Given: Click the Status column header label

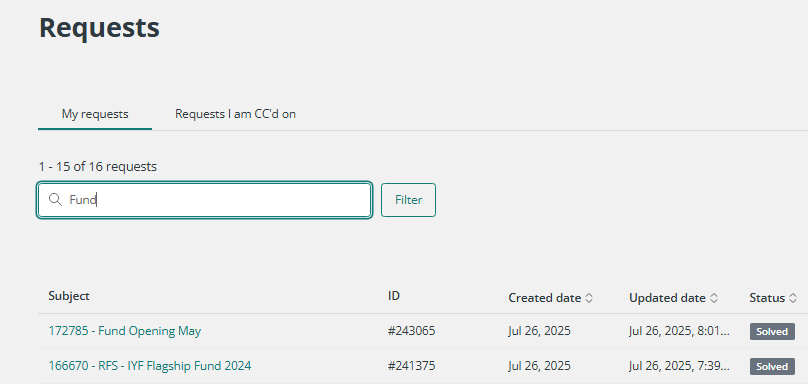Looking at the screenshot, I should pos(767,298).
